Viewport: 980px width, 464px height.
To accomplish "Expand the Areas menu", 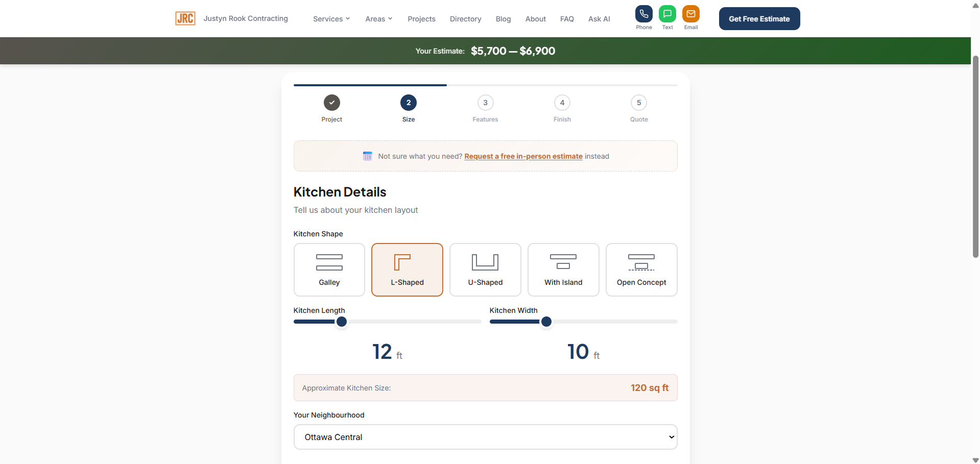I will (x=378, y=19).
